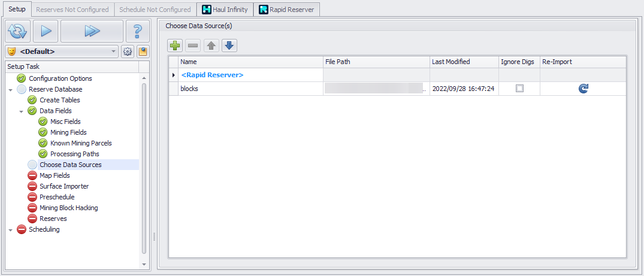Move the data source down with the blue arrow
This screenshot has width=644, height=276.
pyautogui.click(x=229, y=46)
